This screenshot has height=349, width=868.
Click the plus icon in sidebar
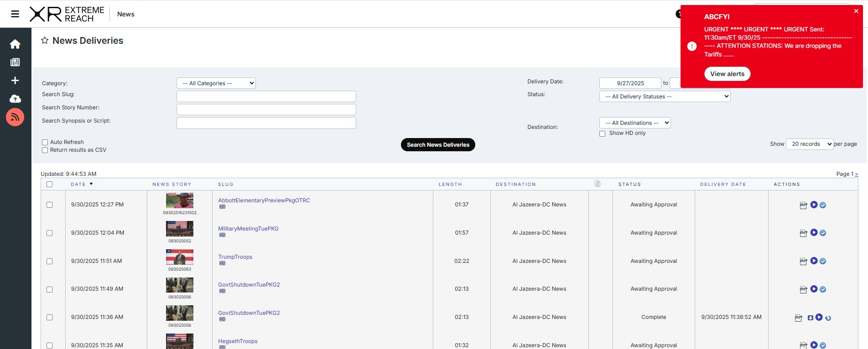pyautogui.click(x=15, y=81)
